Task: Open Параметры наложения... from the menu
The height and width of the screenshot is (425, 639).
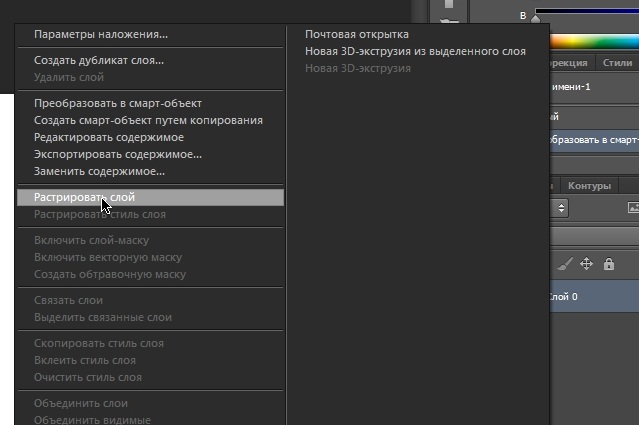Action: [101, 34]
